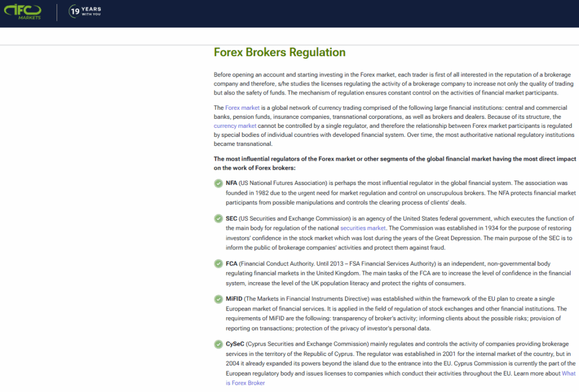This screenshot has width=579, height=392.
Task: Click the paragraph starting 'Before opening an account'
Action: pos(394,84)
